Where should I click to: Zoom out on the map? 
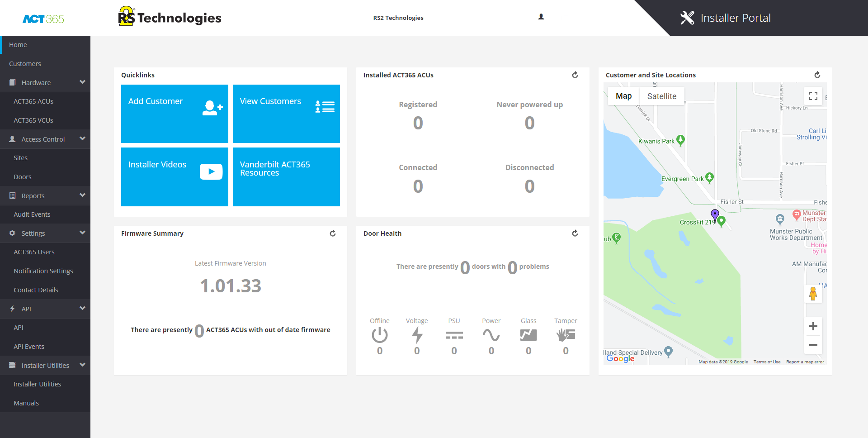[813, 345]
